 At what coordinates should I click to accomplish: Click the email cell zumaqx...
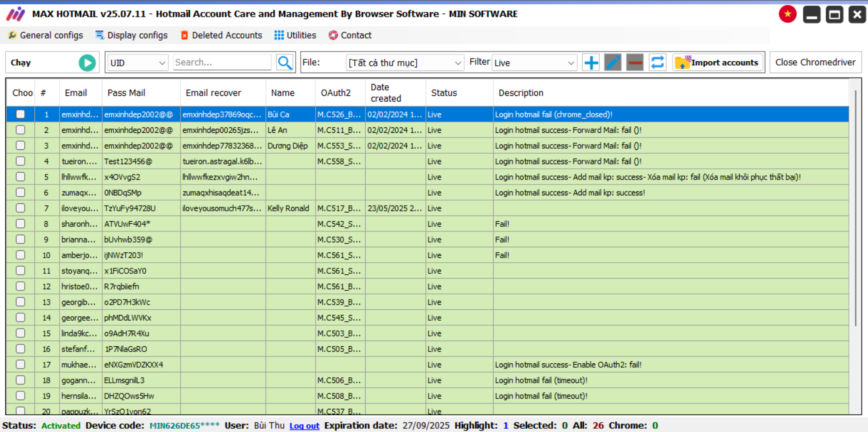81,193
